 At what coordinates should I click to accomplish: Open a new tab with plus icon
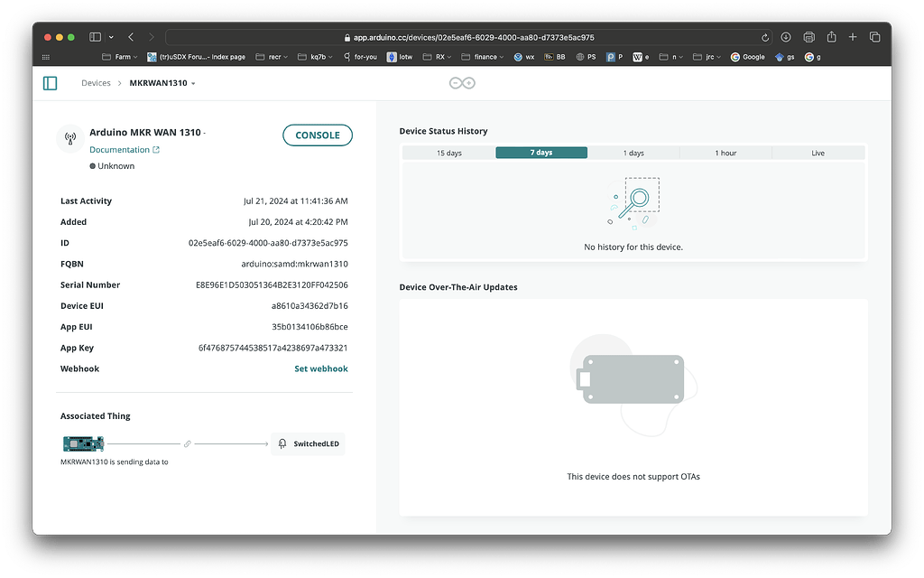click(852, 37)
